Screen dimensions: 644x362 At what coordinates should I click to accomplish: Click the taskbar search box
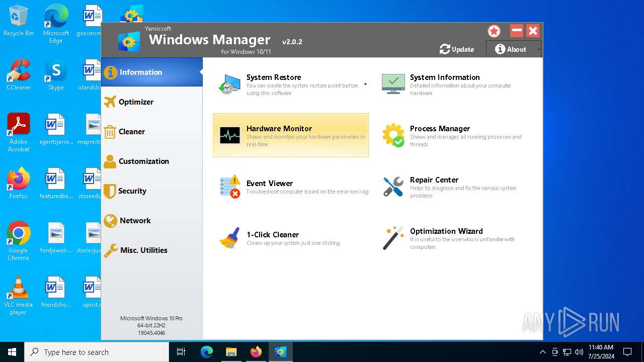click(97, 352)
